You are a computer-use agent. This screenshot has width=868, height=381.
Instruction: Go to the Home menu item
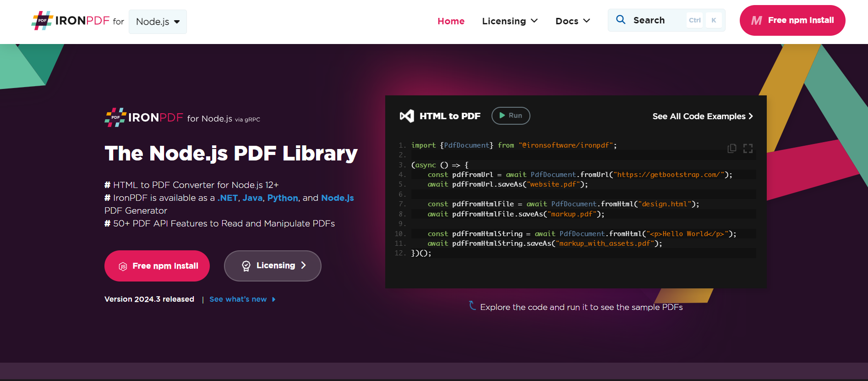point(451,21)
